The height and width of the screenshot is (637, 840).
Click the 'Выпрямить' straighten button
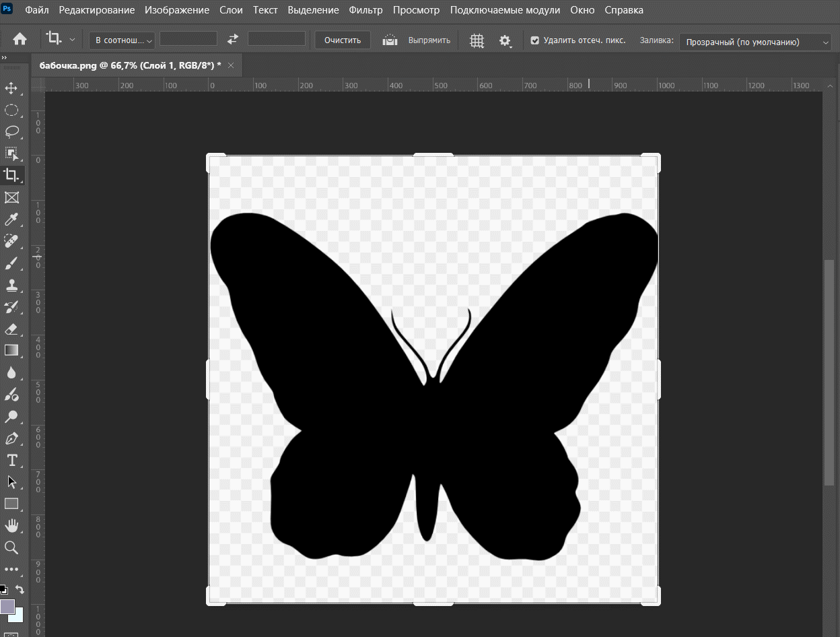pos(429,40)
